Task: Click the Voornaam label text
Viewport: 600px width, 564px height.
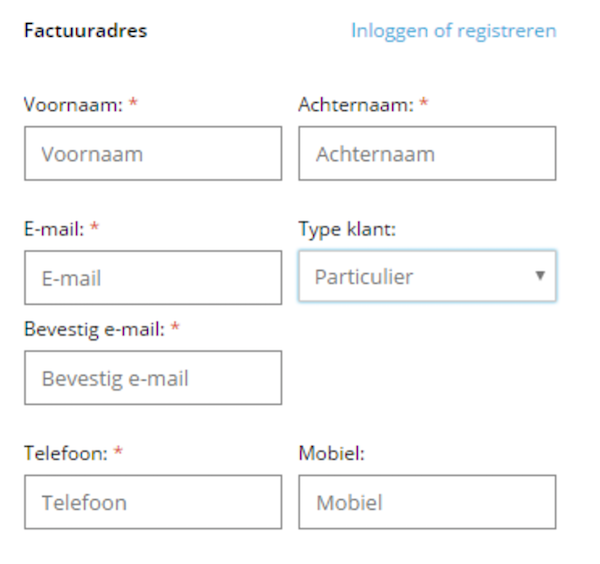Action: (x=72, y=105)
